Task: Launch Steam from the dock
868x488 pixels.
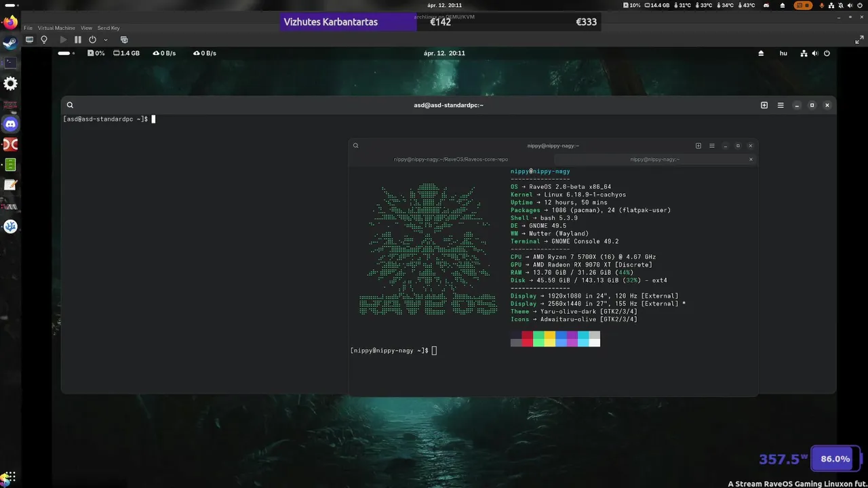Action: [x=10, y=43]
